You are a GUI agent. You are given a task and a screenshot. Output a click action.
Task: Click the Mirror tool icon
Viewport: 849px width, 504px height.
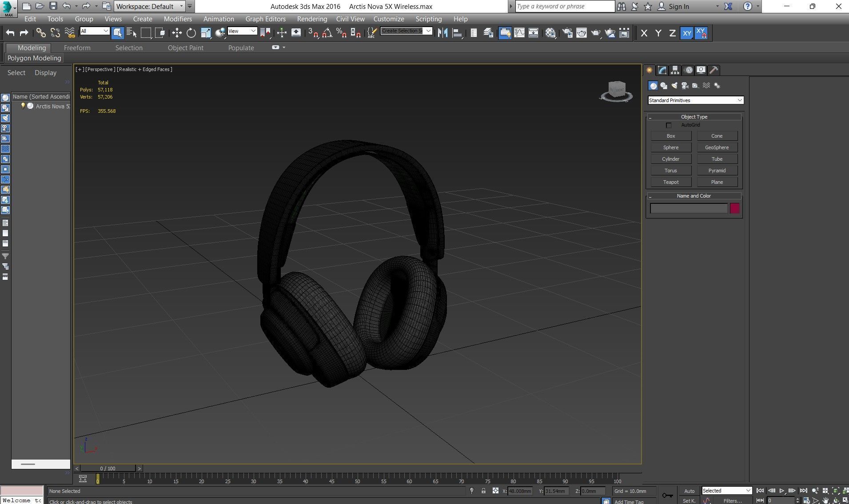442,33
